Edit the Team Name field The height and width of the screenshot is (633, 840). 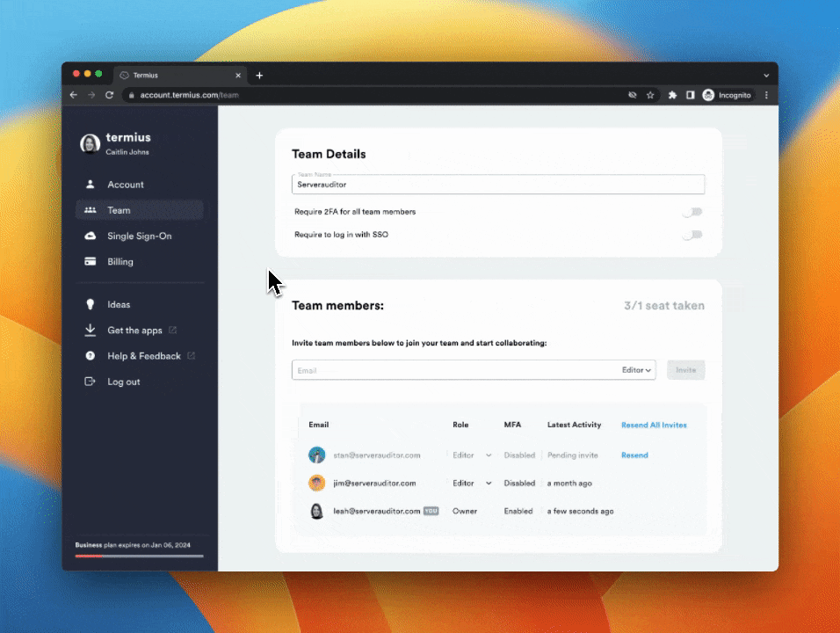pos(497,185)
